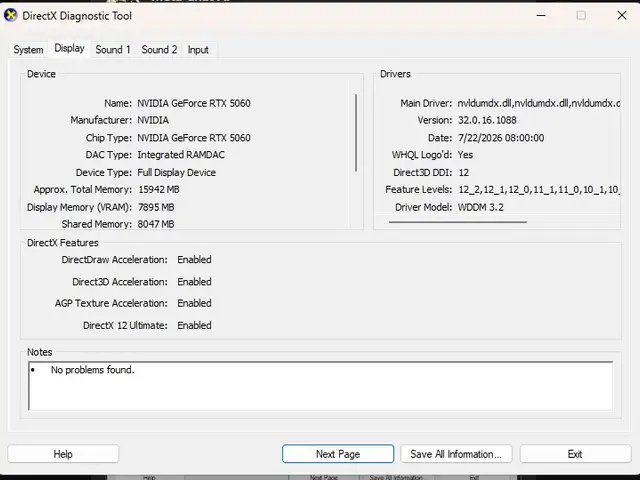
Task: Select the Name value NVIDIA GeForce RTX 5060
Action: [194, 103]
